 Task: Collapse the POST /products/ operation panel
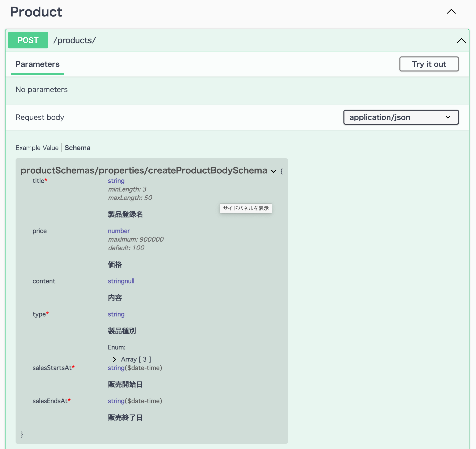461,40
